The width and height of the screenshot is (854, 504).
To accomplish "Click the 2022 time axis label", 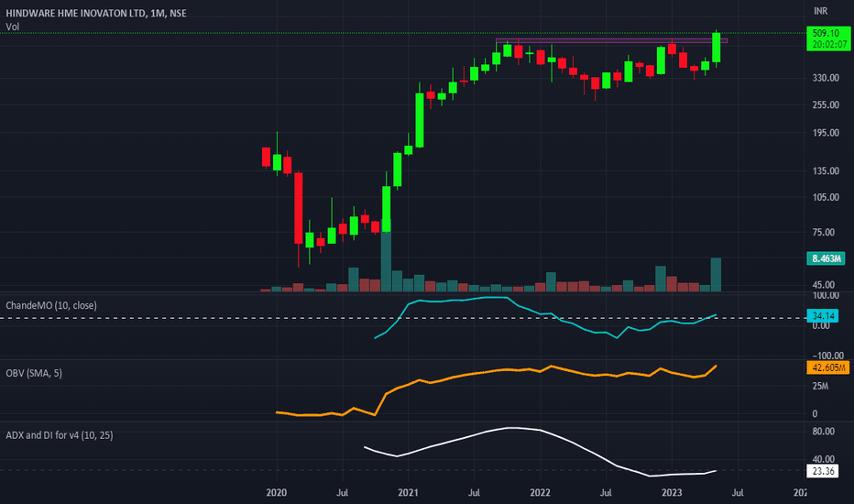I will point(540,493).
